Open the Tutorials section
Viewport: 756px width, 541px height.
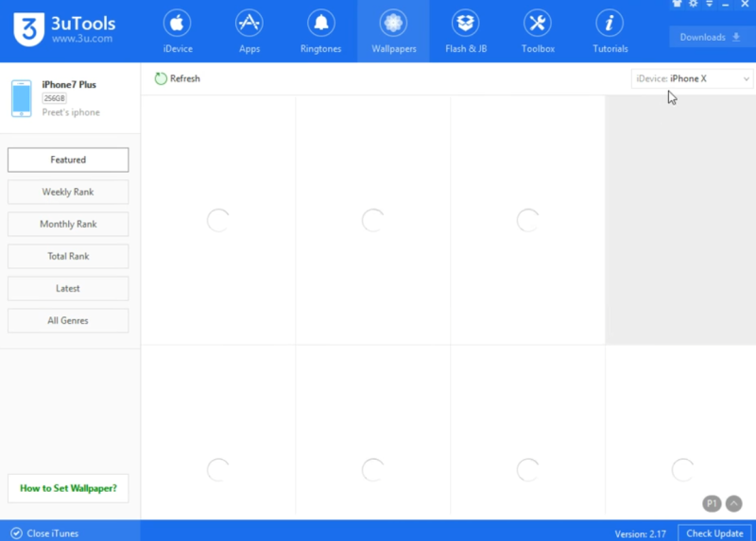(610, 31)
